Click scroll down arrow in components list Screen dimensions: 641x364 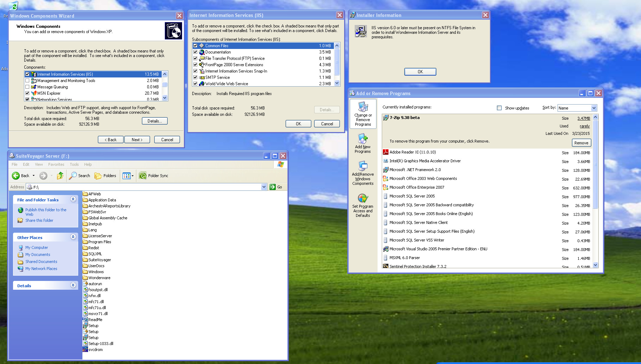[x=164, y=98]
